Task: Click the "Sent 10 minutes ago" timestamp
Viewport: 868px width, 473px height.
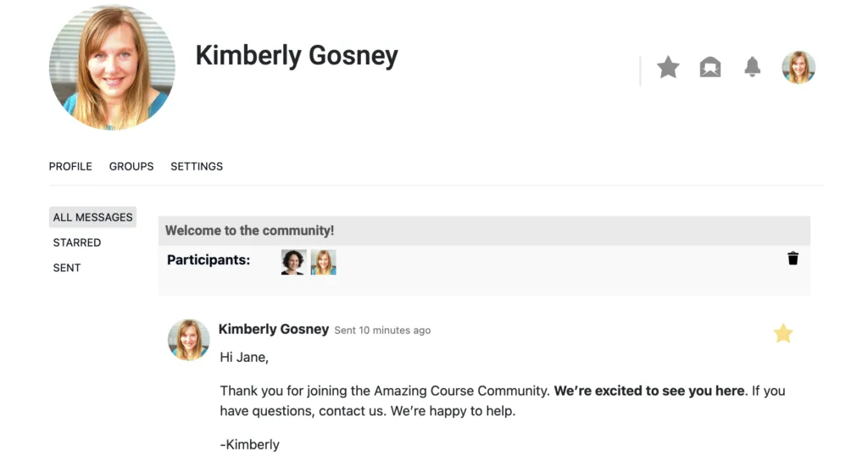Action: pos(382,331)
